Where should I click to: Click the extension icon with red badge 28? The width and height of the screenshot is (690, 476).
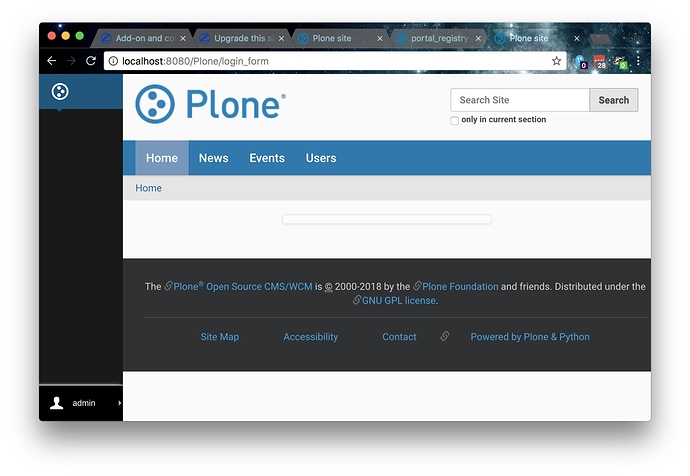click(x=599, y=62)
